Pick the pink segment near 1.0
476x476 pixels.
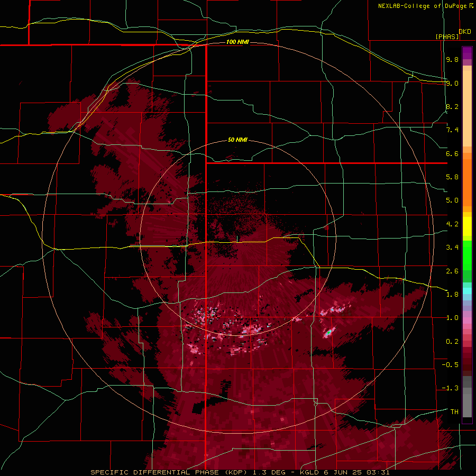coord(467,320)
